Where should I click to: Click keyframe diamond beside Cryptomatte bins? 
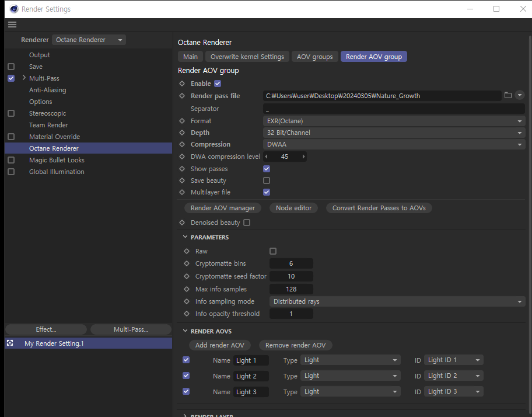(187, 263)
